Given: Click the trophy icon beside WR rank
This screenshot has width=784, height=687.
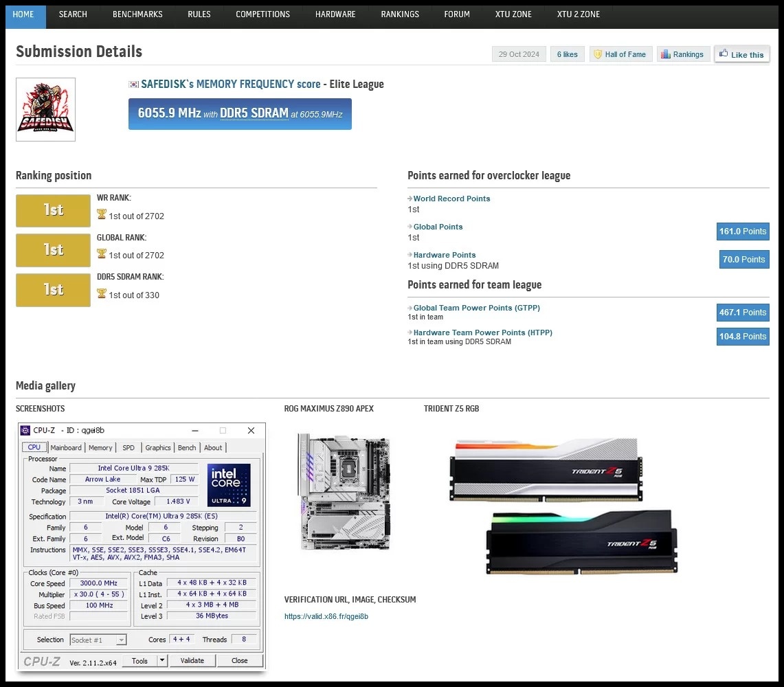Looking at the screenshot, I should tap(102, 214).
